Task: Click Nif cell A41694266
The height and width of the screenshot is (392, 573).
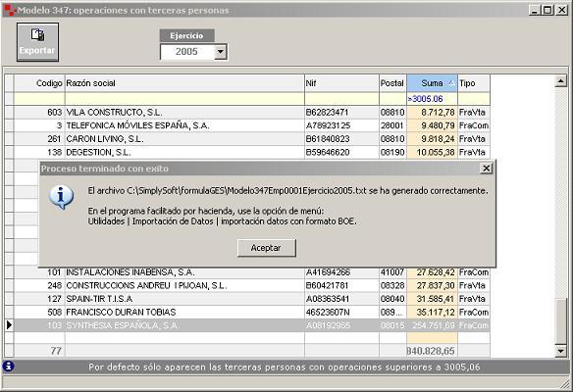Action: (341, 272)
